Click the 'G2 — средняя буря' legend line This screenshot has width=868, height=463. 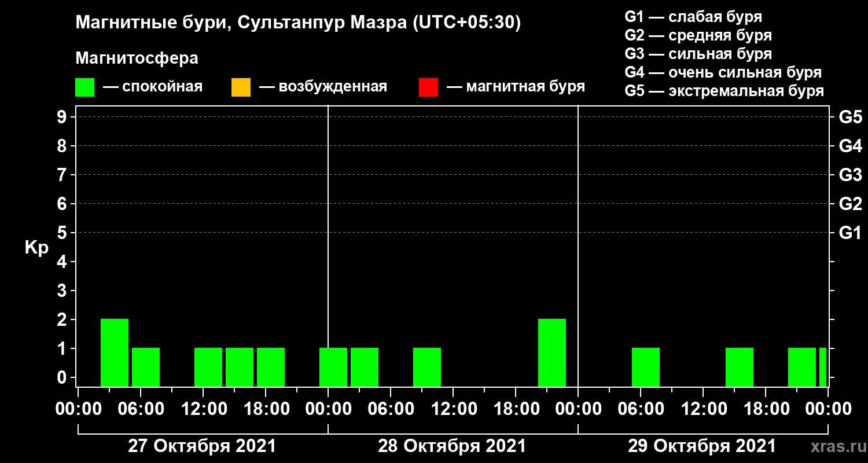698,35
